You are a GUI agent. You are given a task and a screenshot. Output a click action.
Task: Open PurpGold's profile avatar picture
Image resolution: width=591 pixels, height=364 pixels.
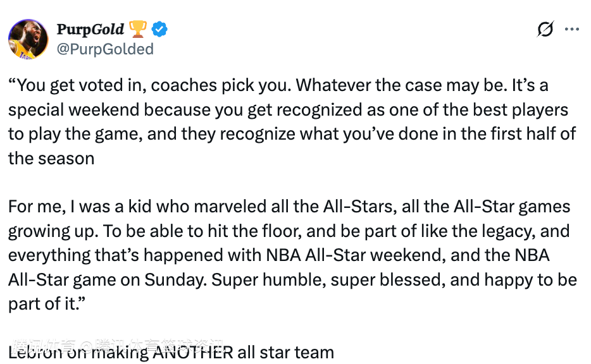pos(28,39)
